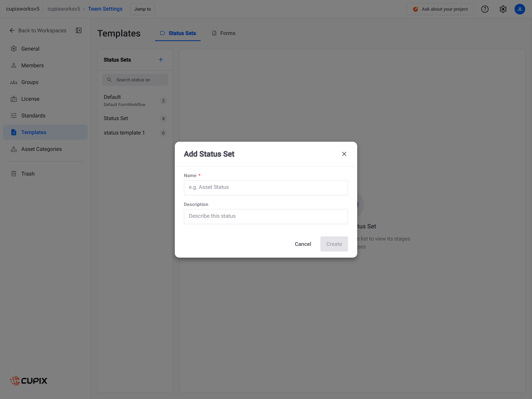
Task: Click Ask about your project
Action: coord(440,9)
